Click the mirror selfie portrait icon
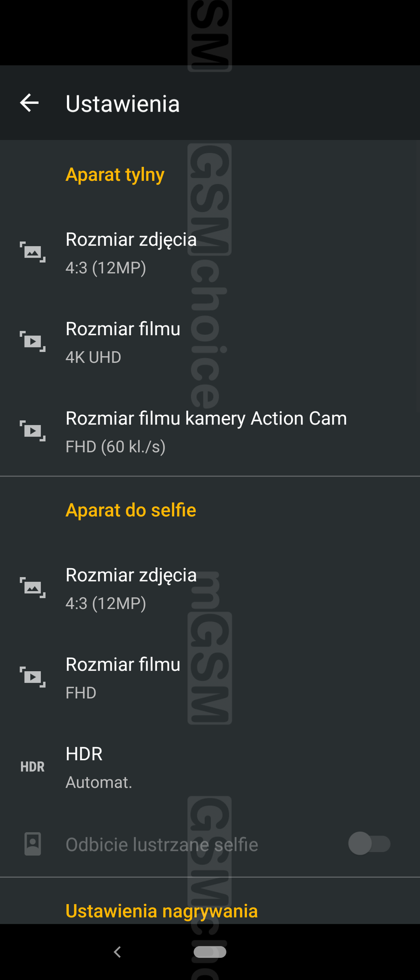 point(33,844)
